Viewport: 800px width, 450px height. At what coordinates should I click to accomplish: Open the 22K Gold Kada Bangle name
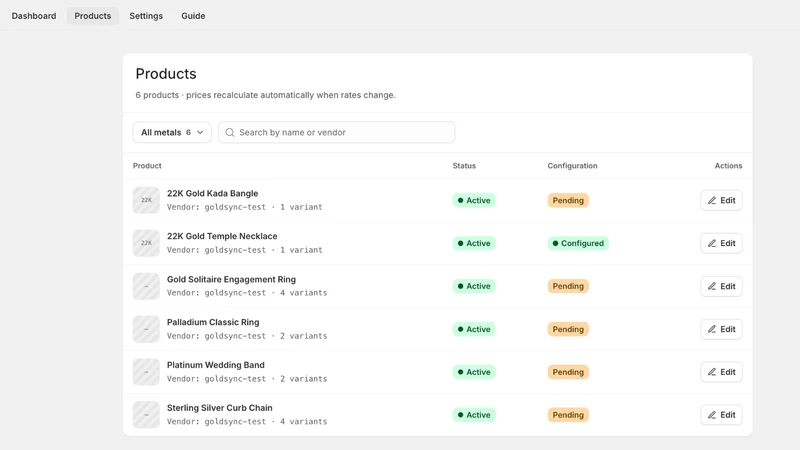click(x=212, y=193)
